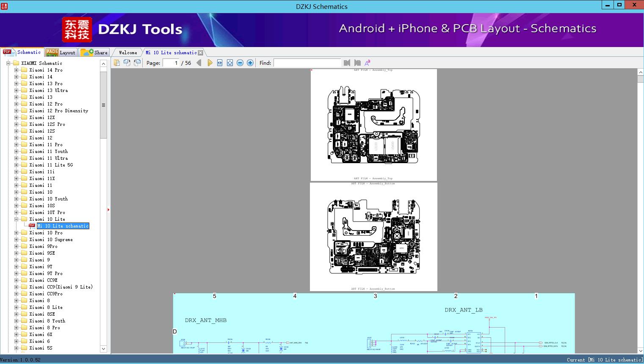
Task: Maximize the DZKJ Schematics window
Action: [619, 5]
